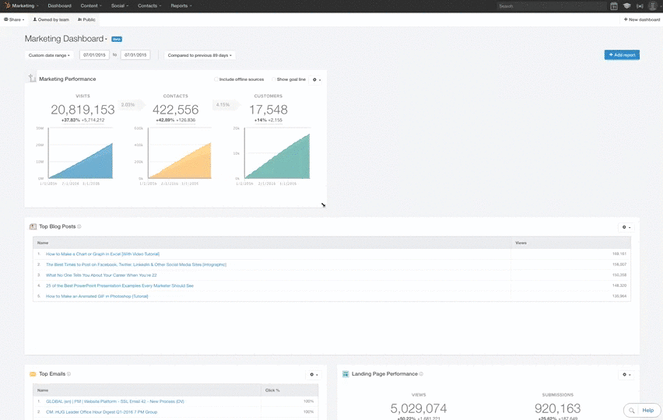The image size is (663, 420).
Task: Click the Add report button
Action: click(621, 55)
